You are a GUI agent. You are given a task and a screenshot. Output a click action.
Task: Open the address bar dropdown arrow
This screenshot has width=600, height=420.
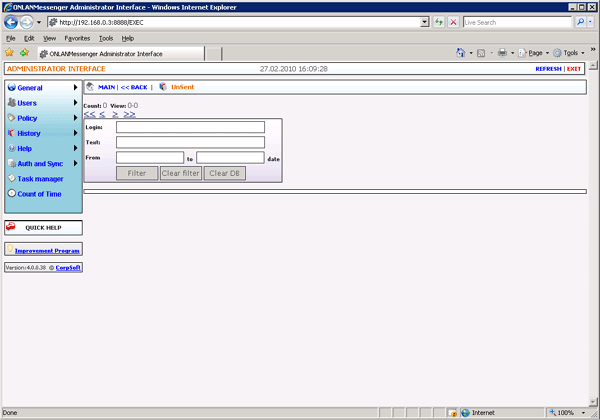coord(425,21)
